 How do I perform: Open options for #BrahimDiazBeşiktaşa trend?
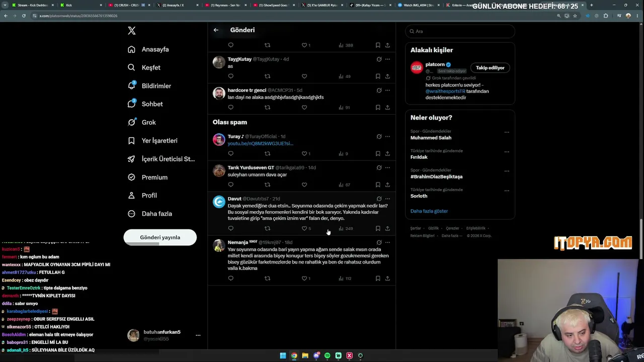[507, 171]
